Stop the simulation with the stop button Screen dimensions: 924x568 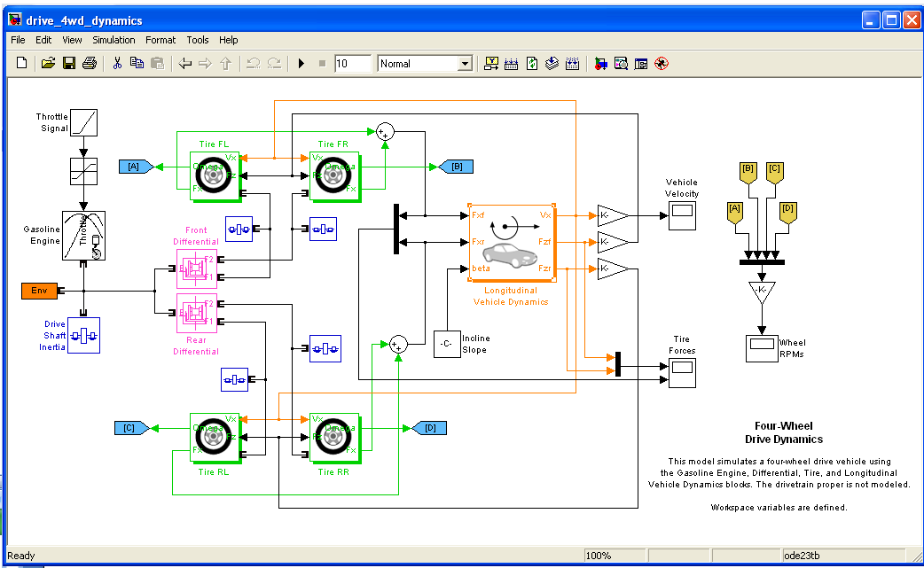[x=322, y=63]
